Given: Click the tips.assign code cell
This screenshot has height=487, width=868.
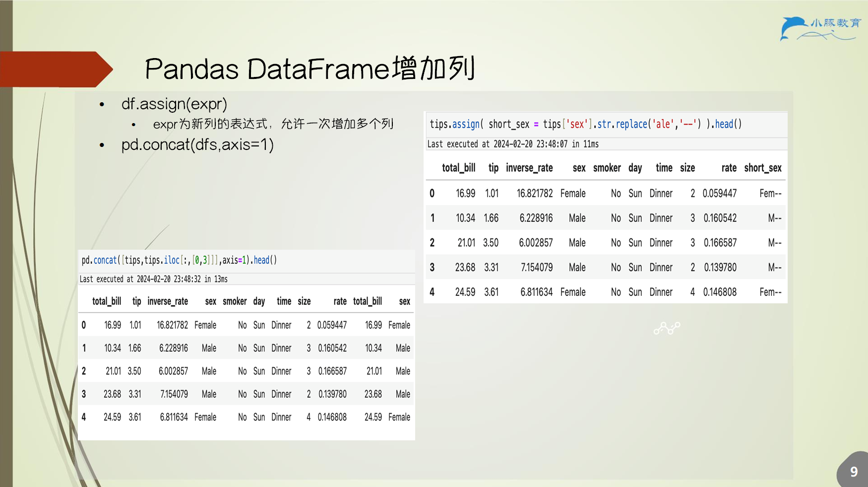Looking at the screenshot, I should pyautogui.click(x=606, y=124).
